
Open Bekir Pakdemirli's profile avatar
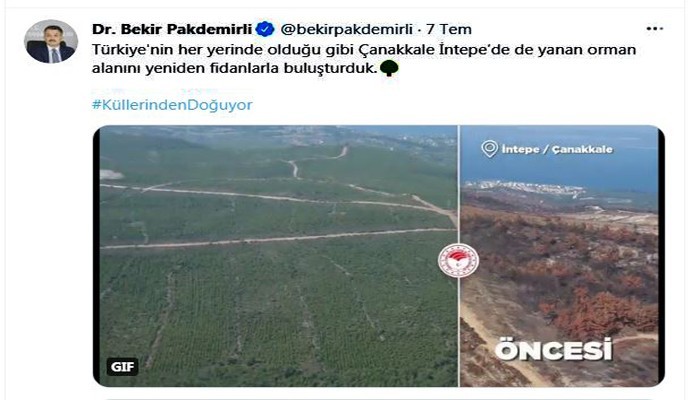coord(51,41)
